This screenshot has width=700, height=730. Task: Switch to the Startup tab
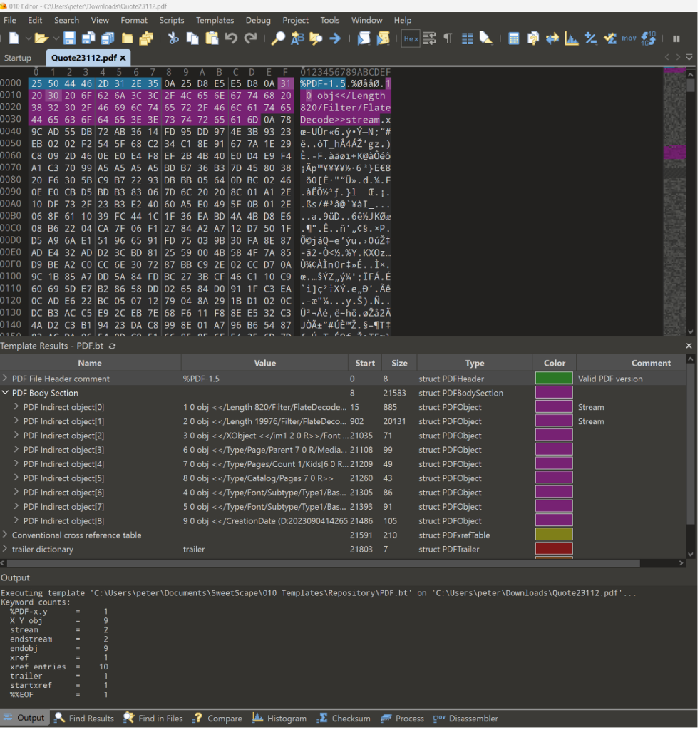pyautogui.click(x=18, y=58)
